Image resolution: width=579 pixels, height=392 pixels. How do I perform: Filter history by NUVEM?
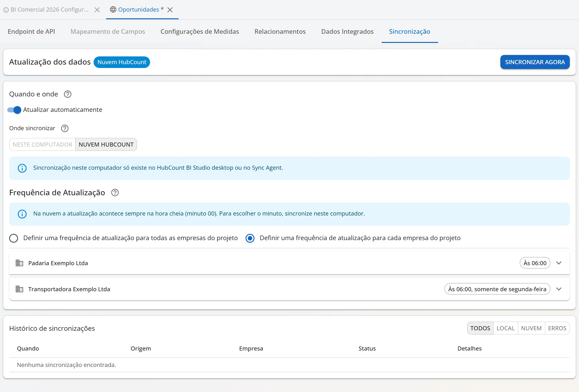click(531, 328)
